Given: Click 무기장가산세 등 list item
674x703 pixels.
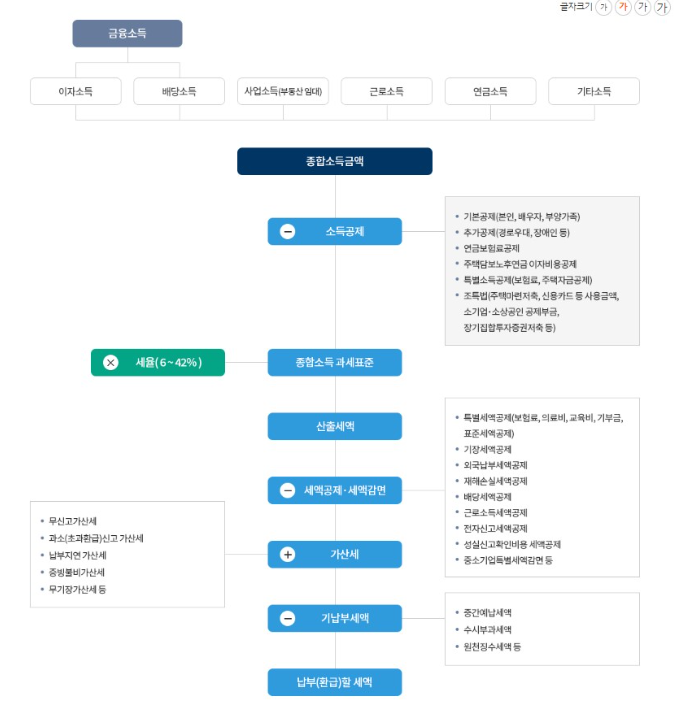Looking at the screenshot, I should [77, 589].
